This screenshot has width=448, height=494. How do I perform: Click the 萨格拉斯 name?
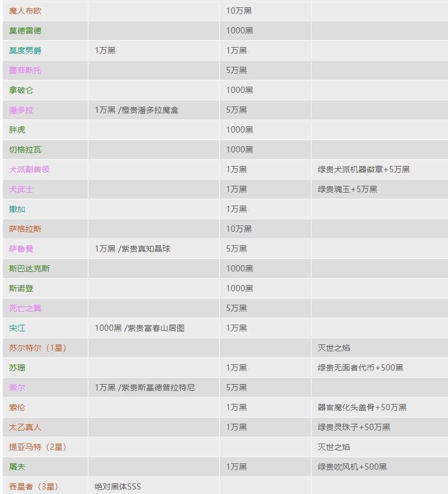(25, 229)
